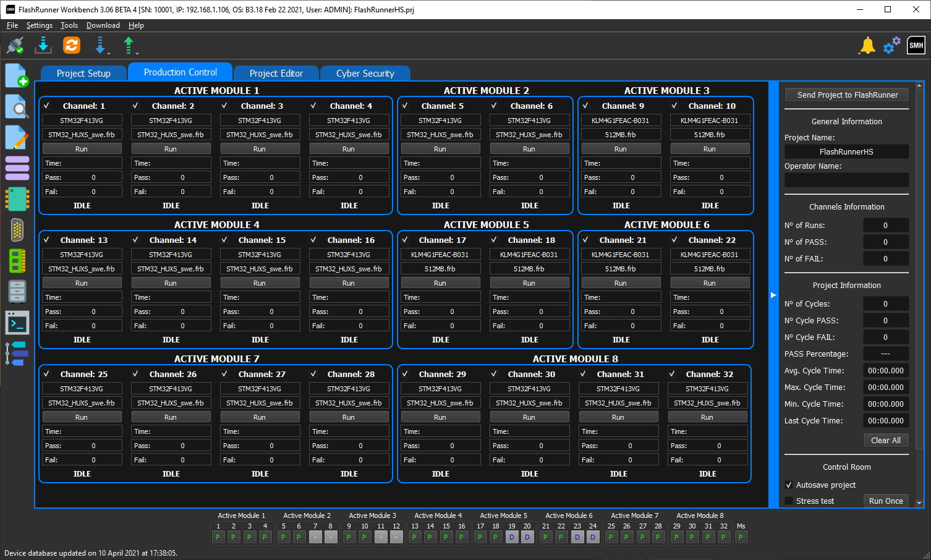Click the file cabinet drawer icon
931x560 pixels.
pos(17,292)
